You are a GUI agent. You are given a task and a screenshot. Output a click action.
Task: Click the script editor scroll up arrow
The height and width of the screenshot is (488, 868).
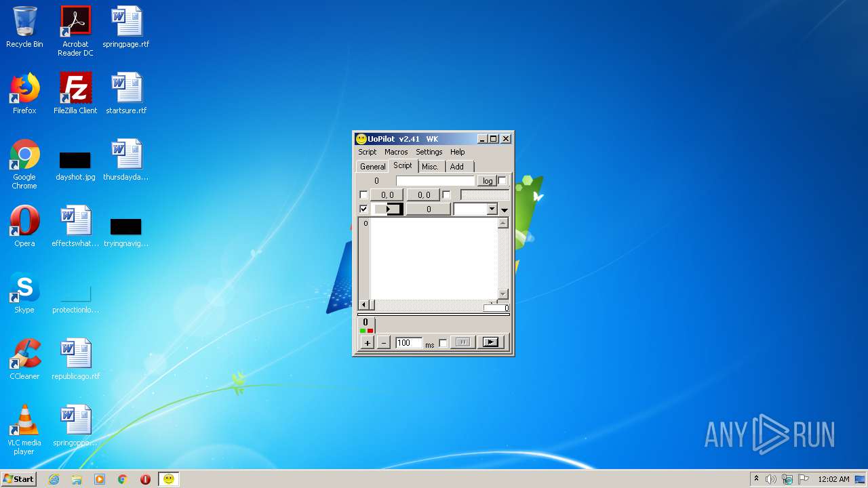click(502, 223)
